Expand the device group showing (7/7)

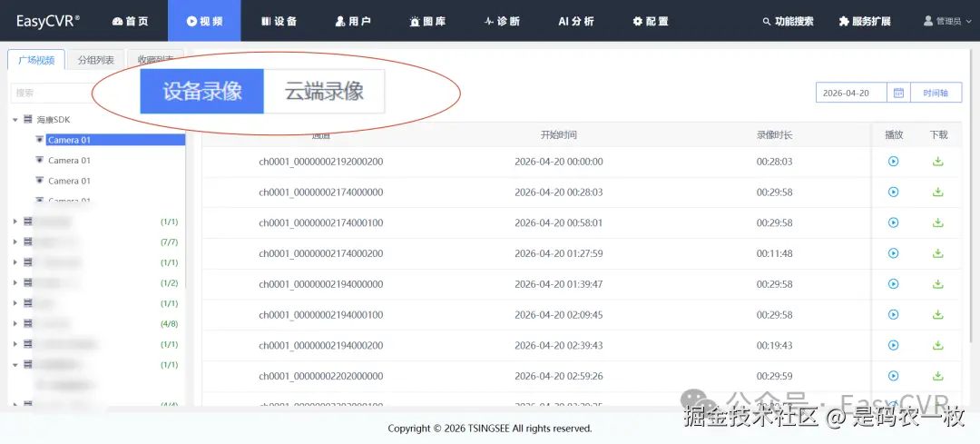point(15,242)
